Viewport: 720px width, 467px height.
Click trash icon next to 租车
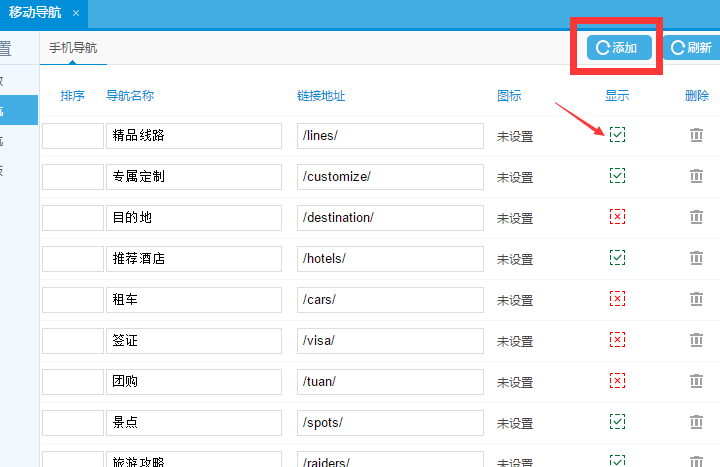click(696, 299)
